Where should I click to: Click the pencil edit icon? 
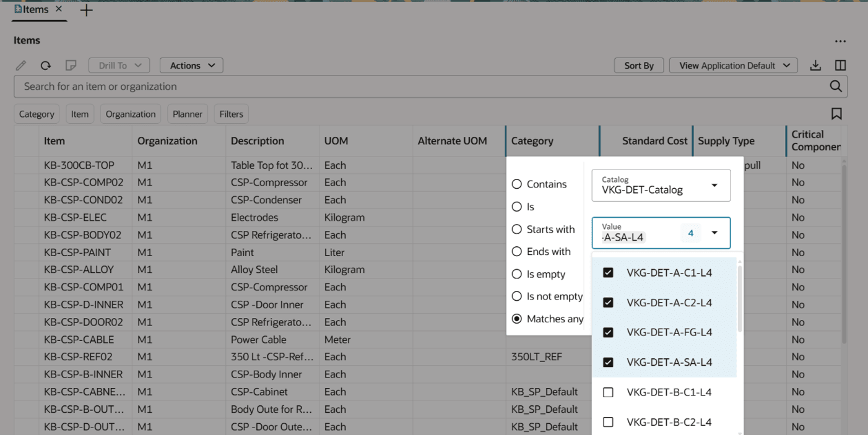[21, 66]
